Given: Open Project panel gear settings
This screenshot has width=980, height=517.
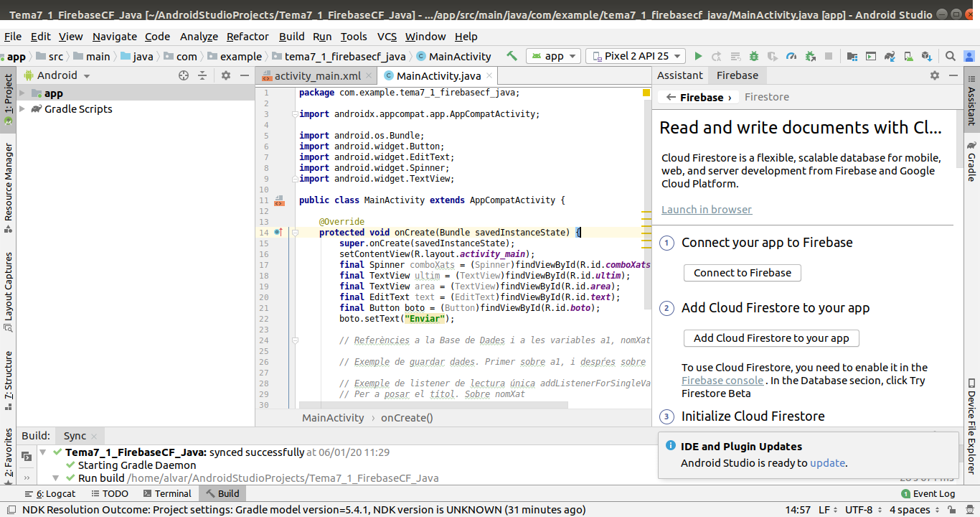Looking at the screenshot, I should 226,75.
